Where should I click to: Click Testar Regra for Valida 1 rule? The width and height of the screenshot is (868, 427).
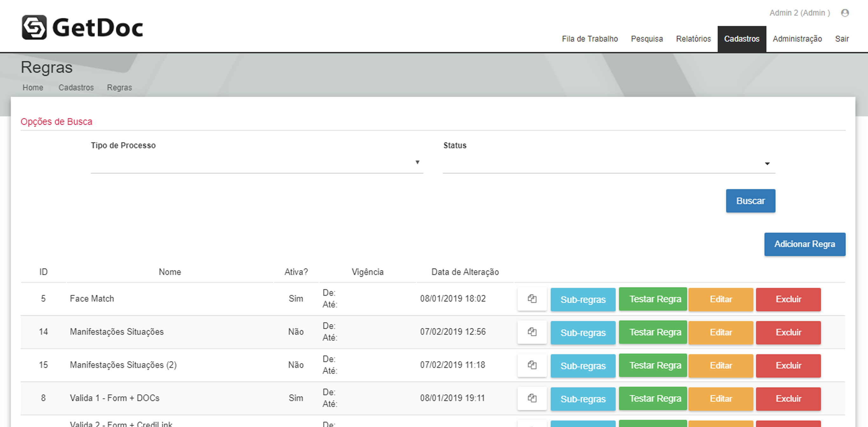(653, 399)
